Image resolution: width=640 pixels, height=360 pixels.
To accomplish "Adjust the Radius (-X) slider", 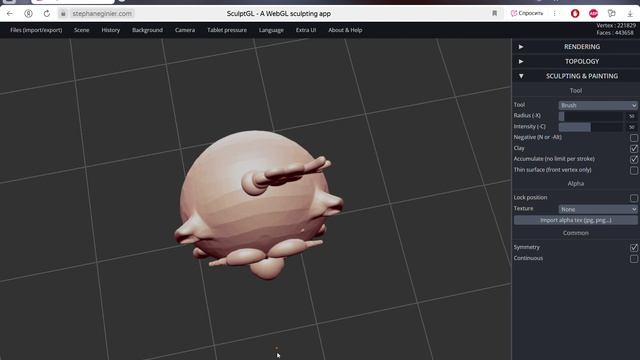I will 590,116.
